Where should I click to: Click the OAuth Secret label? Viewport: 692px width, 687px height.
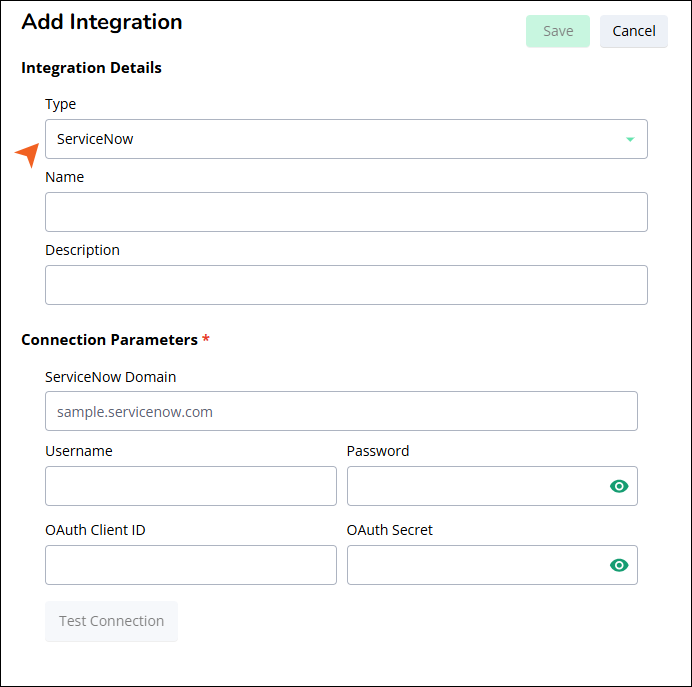pyautogui.click(x=390, y=530)
